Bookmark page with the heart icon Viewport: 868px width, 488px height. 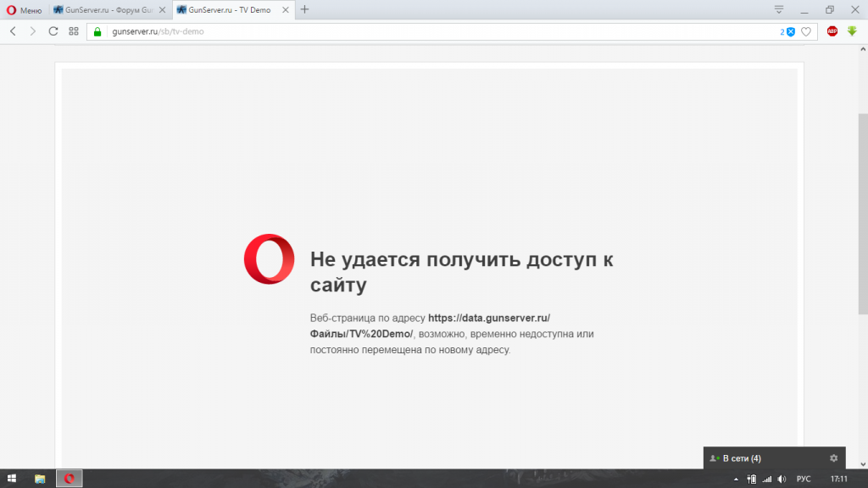[x=806, y=31]
